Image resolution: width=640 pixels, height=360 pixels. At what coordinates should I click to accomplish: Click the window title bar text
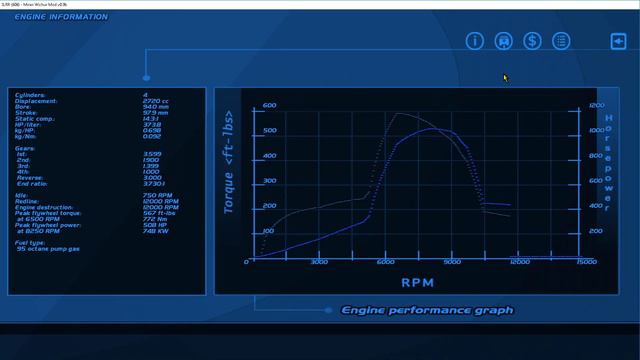(x=34, y=4)
